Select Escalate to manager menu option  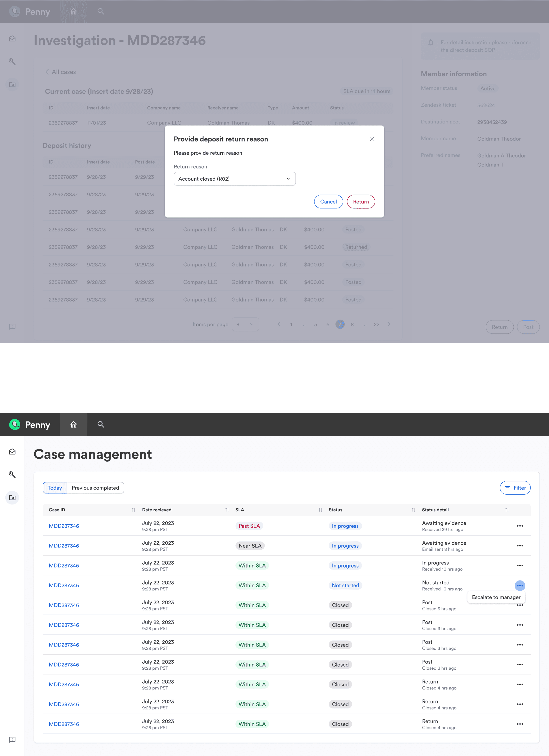click(496, 597)
